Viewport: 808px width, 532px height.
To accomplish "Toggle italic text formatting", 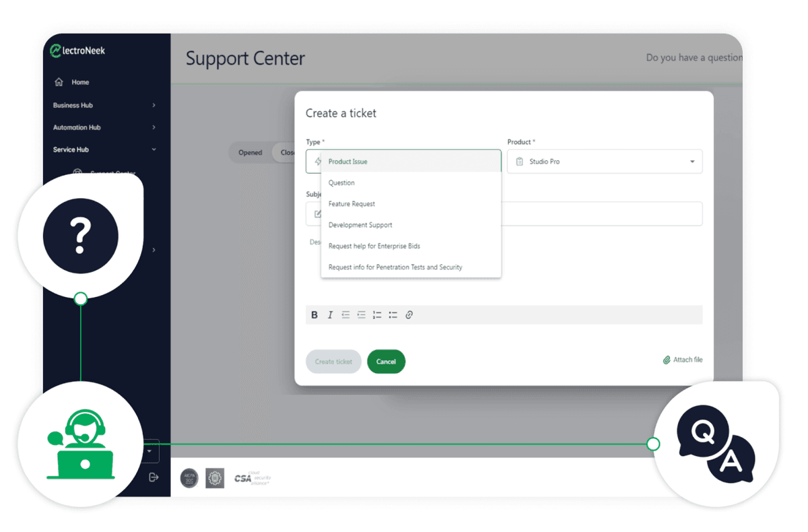I will (x=330, y=314).
